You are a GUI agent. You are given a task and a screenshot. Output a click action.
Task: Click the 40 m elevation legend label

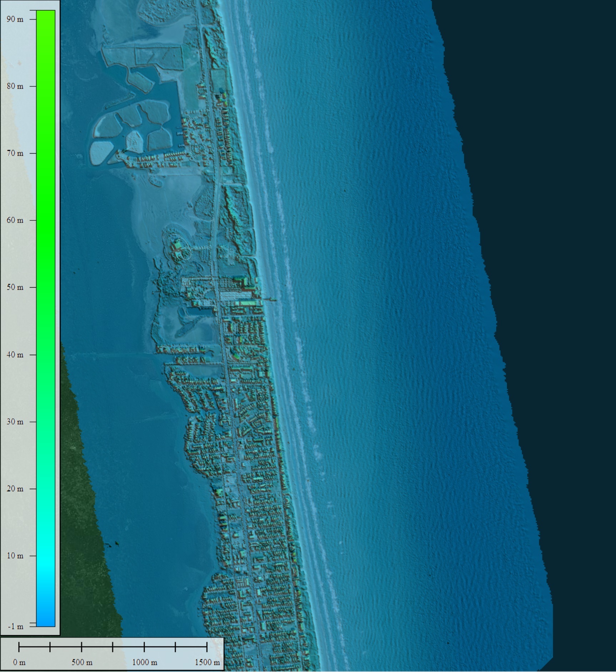15,355
